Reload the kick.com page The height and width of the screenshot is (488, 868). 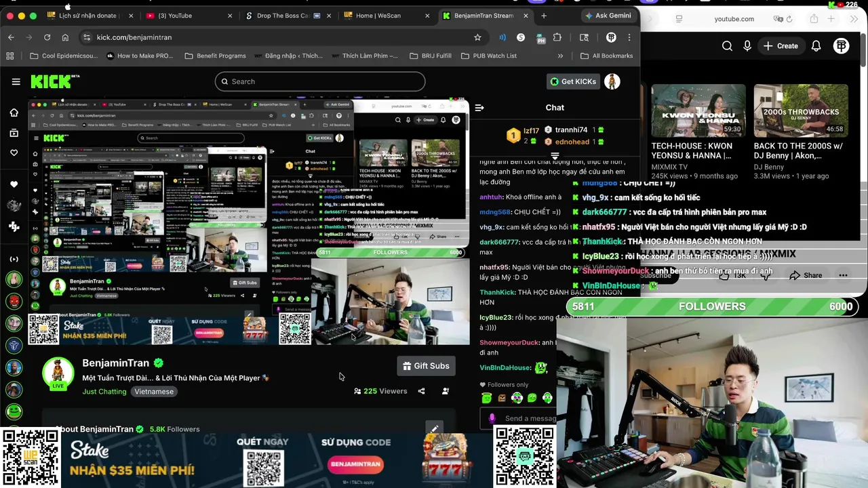(x=47, y=37)
